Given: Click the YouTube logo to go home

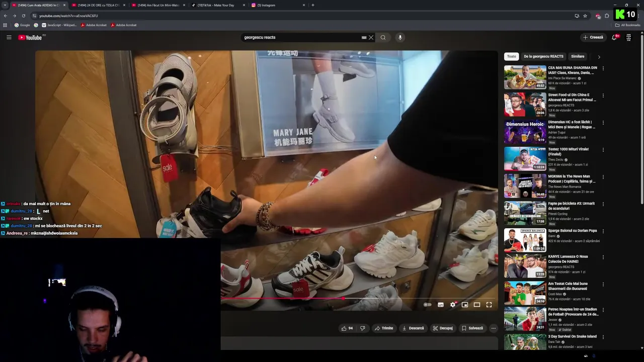Looking at the screenshot, I should [x=30, y=37].
